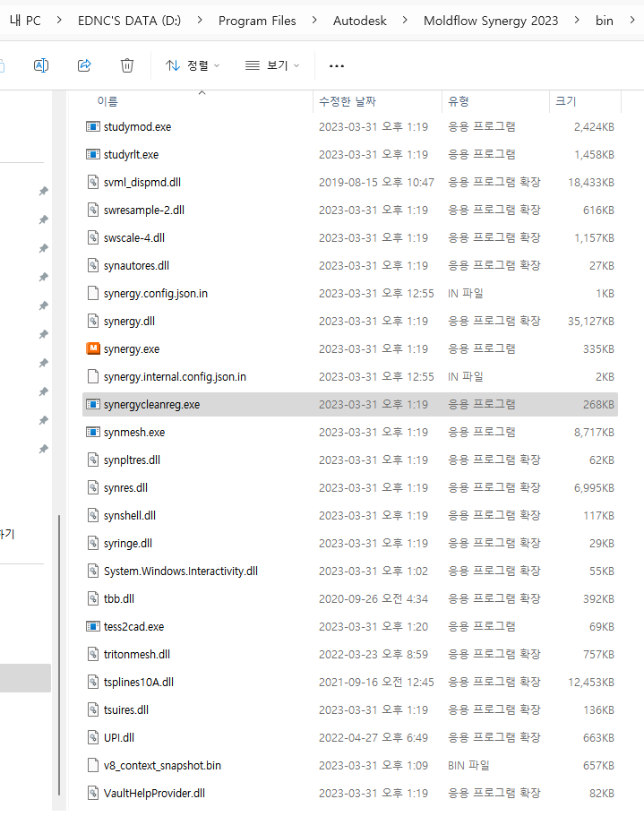Sort by the 유형 column header

(459, 101)
